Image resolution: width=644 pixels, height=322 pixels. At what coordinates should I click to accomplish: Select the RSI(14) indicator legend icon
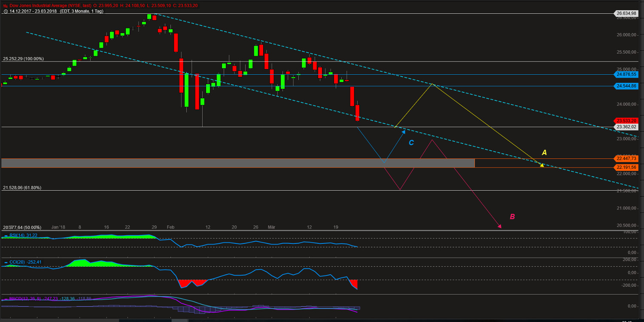tap(6, 235)
